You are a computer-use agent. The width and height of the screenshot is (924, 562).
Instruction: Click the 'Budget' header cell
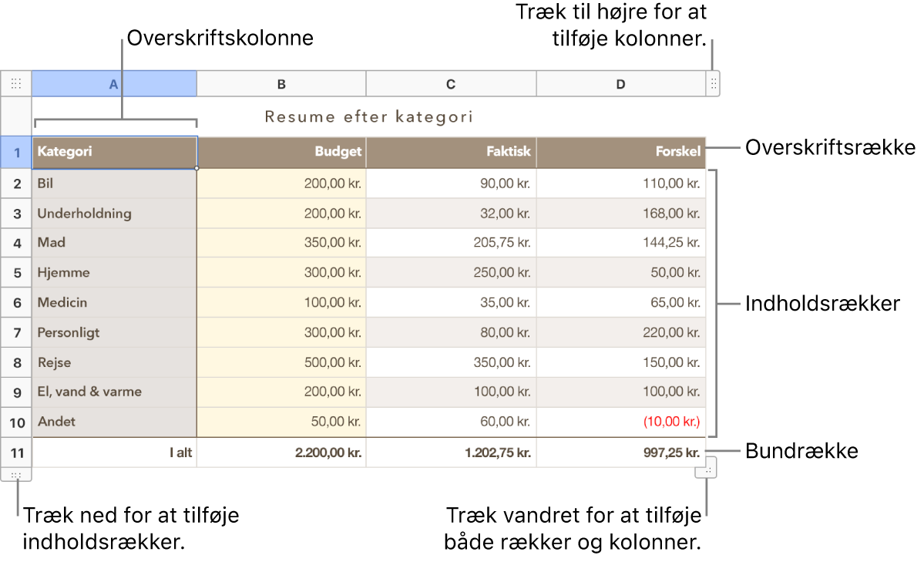coord(281,152)
